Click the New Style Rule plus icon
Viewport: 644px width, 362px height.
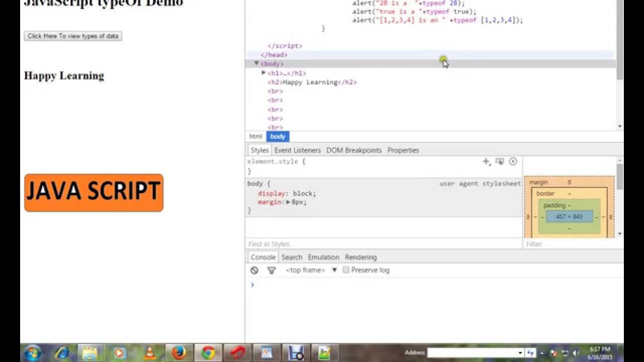click(x=486, y=161)
